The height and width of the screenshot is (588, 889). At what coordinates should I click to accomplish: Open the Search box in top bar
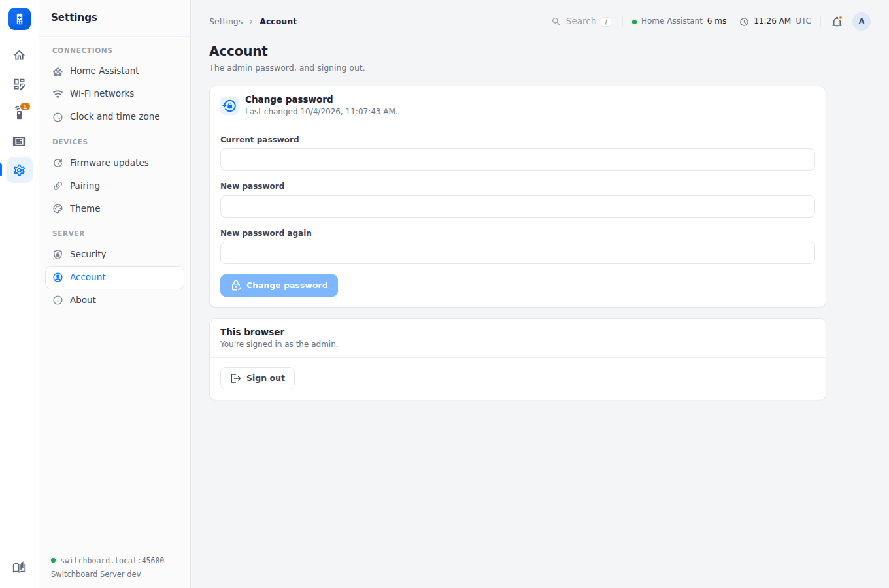(x=582, y=22)
